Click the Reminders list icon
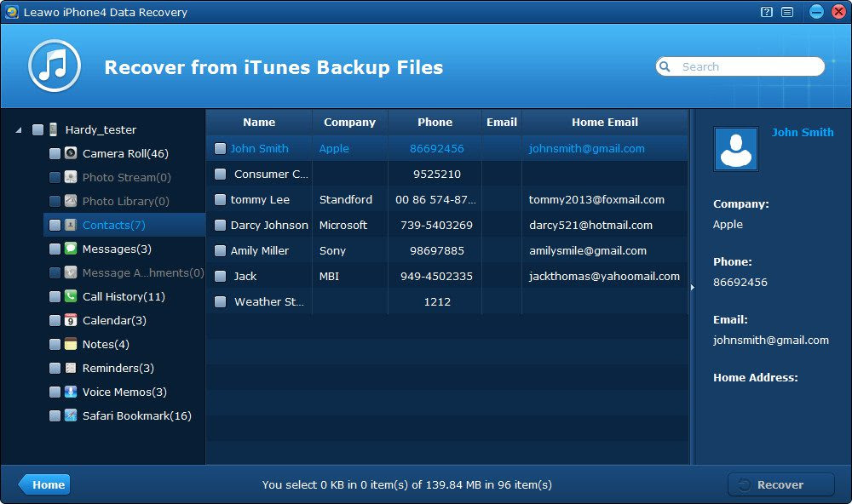Screen dimensions: 852x504 click(x=71, y=369)
